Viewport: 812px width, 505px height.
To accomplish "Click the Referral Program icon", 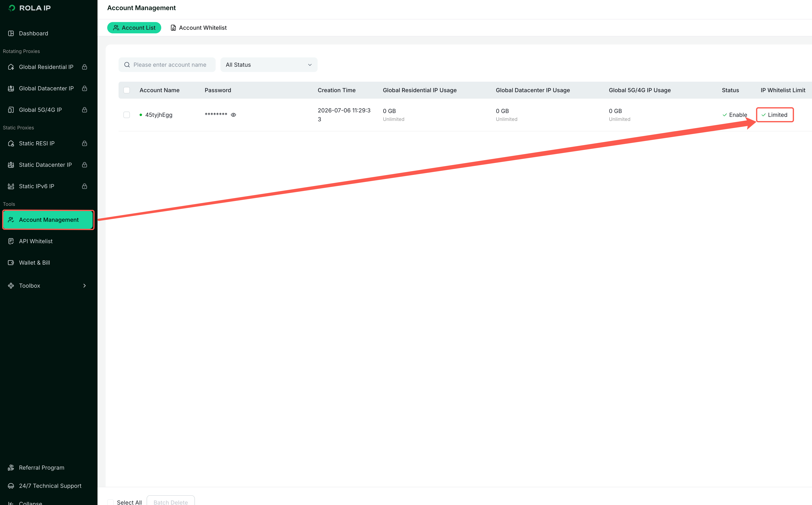I will [11, 468].
